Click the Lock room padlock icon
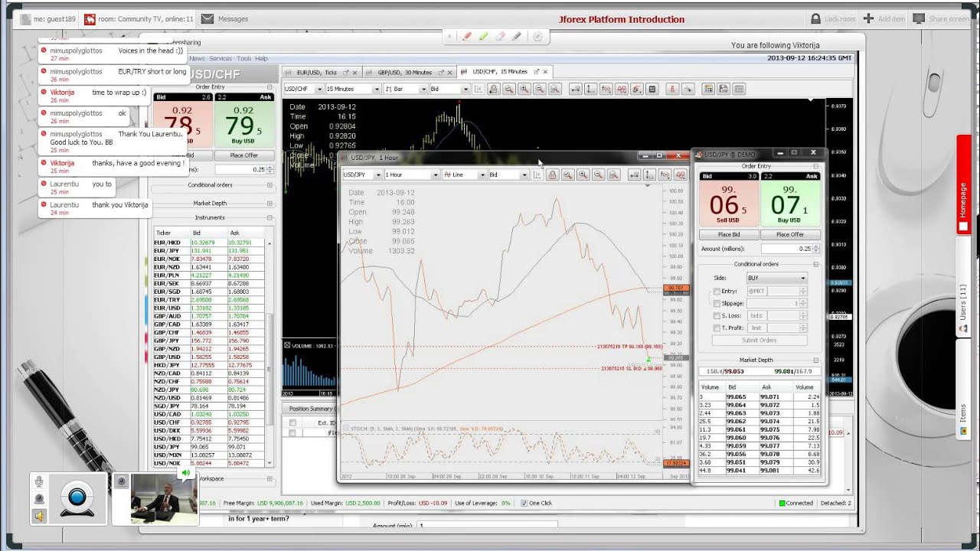The height and width of the screenshot is (551, 980). coord(815,19)
